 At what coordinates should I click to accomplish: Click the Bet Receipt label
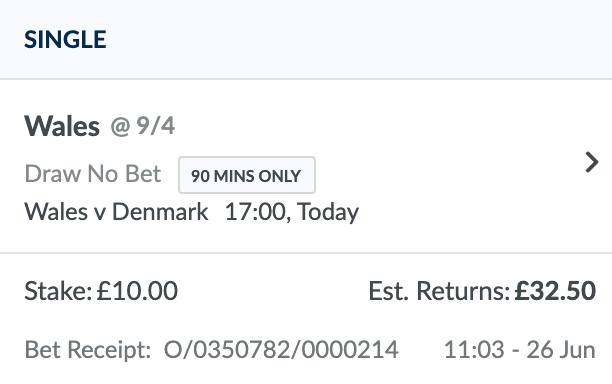pyautogui.click(x=88, y=350)
